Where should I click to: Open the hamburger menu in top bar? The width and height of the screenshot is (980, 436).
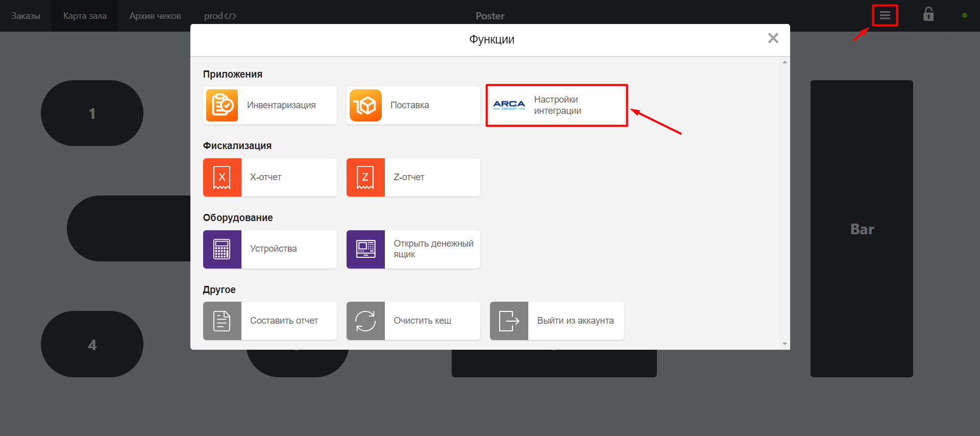pos(885,15)
